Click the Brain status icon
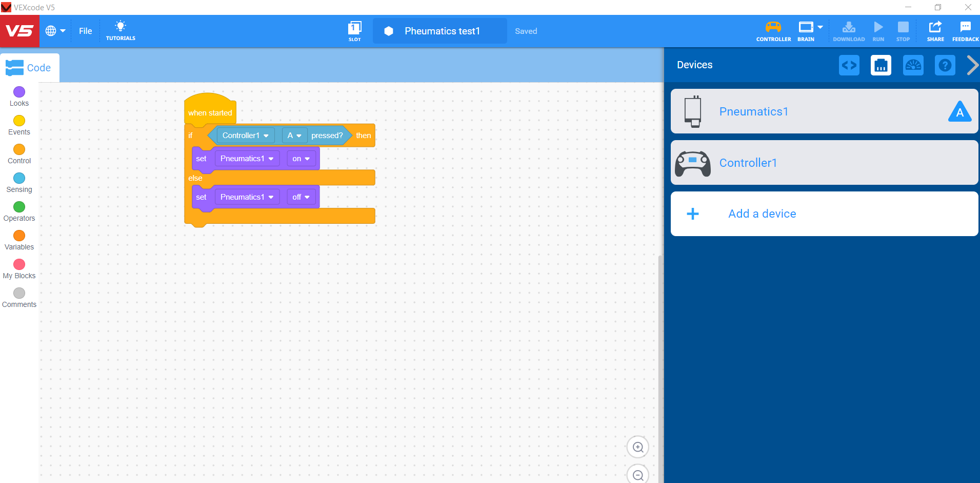980x483 pixels. click(x=806, y=31)
